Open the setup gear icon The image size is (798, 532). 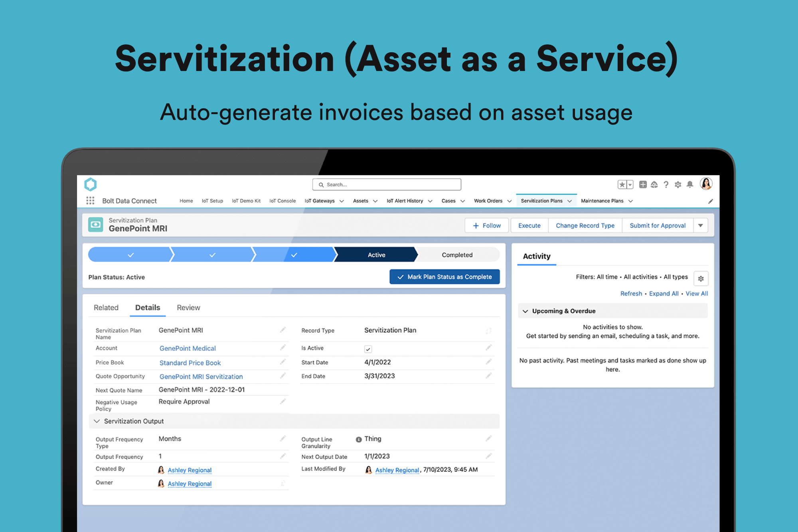click(678, 184)
